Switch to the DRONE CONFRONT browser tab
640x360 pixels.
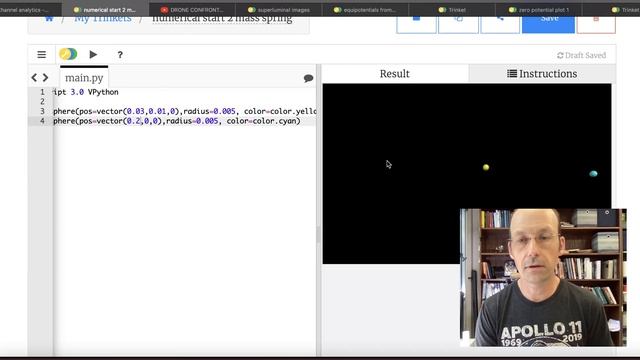pos(192,10)
